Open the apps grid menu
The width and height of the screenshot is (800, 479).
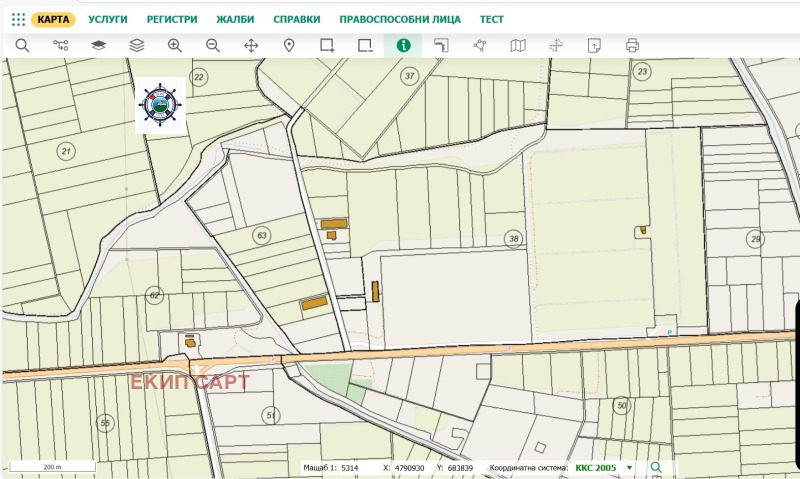point(18,19)
